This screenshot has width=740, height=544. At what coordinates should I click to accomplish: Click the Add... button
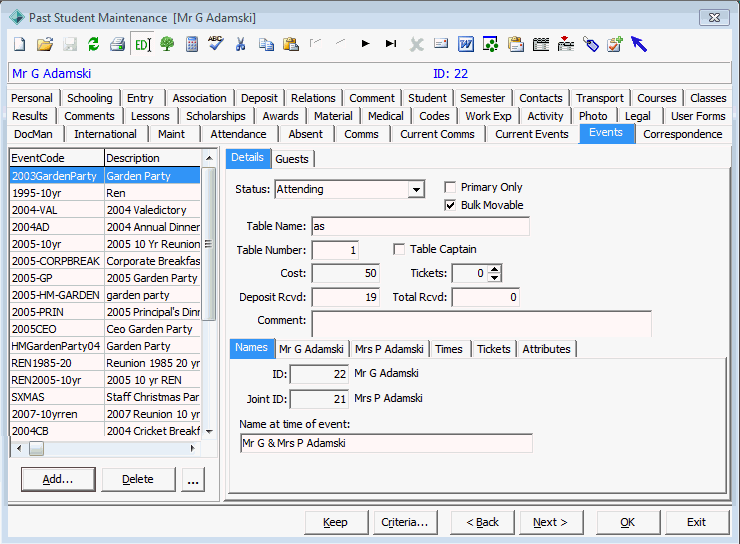coord(58,479)
